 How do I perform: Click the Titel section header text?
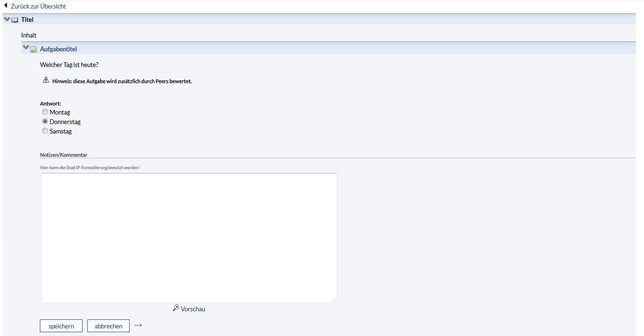coord(27,19)
